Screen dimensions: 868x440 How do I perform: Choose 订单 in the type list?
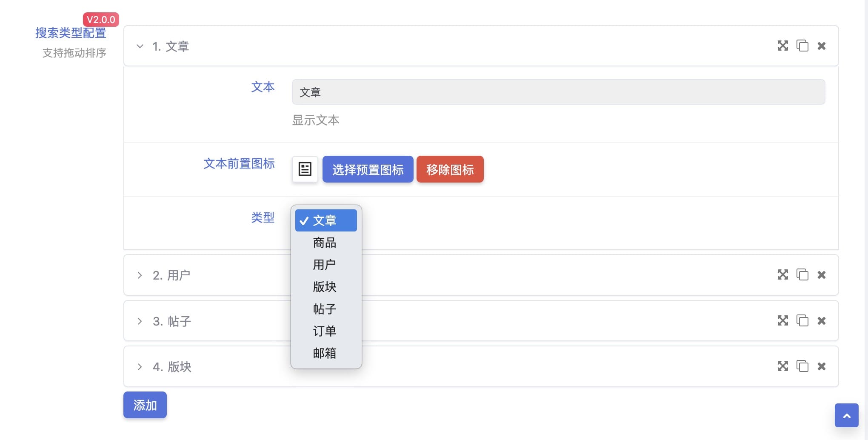point(325,331)
